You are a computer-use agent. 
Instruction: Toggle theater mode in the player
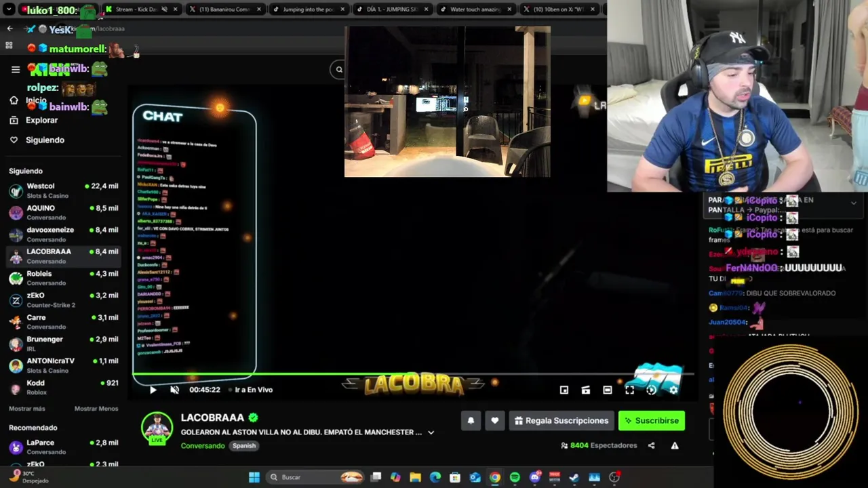pos(608,390)
